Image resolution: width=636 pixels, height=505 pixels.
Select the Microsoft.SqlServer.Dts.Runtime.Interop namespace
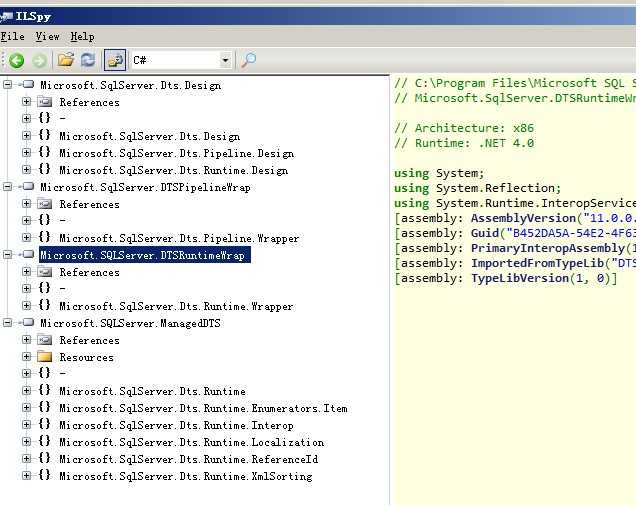[176, 425]
